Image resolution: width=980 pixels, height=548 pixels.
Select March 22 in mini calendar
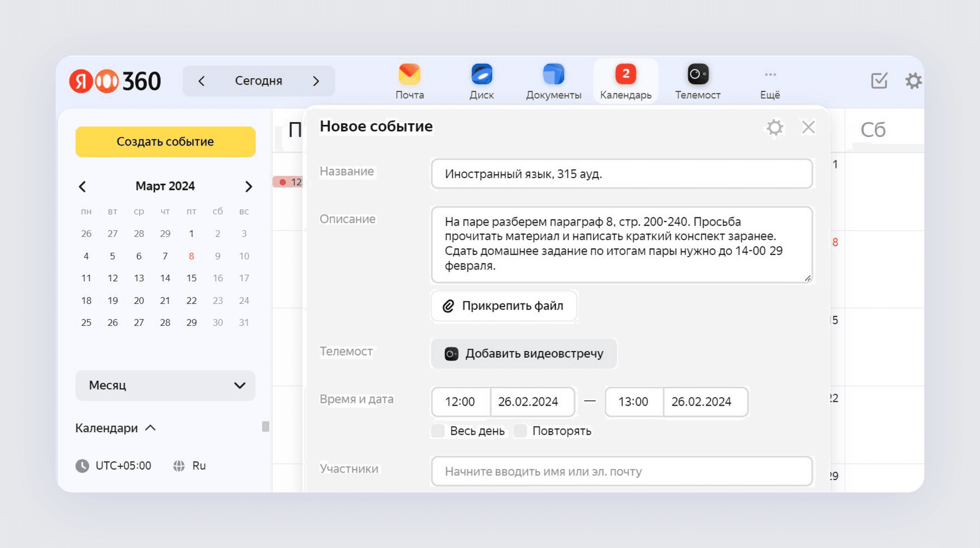191,301
